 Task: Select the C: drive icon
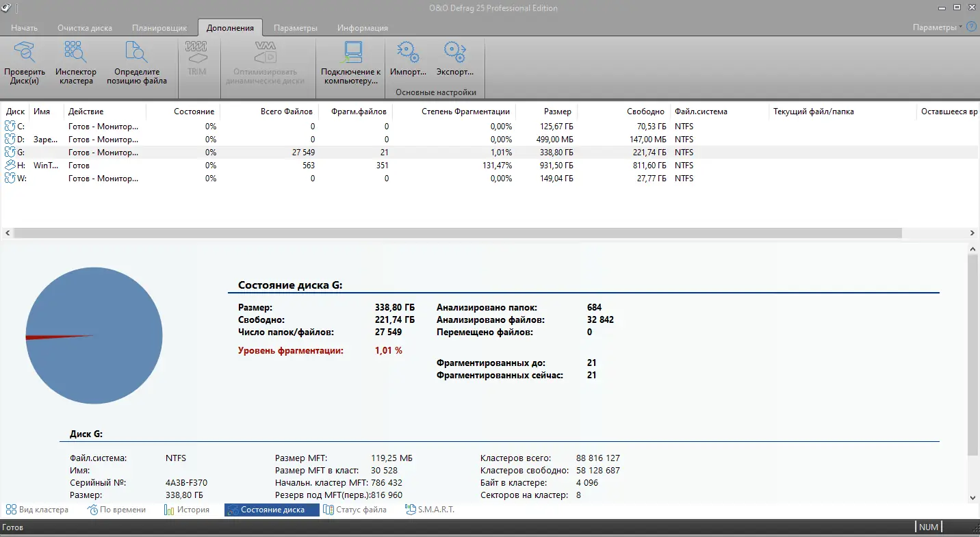coord(10,126)
